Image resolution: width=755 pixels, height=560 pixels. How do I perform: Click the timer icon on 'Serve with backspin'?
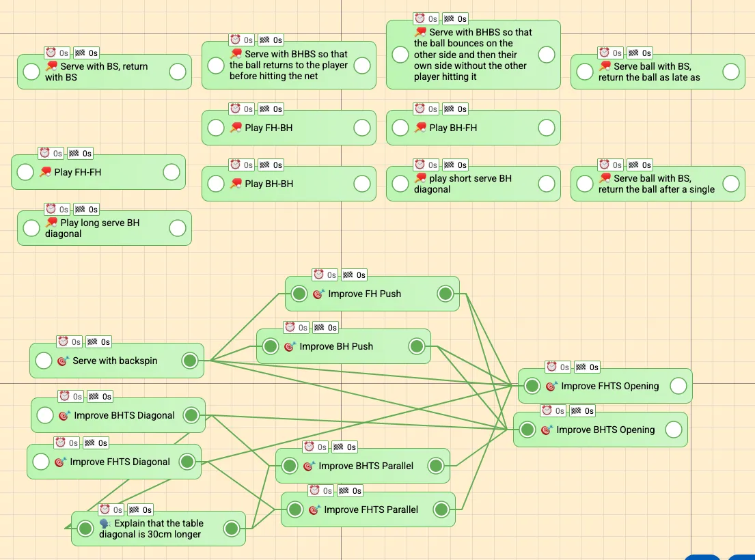[x=62, y=341]
